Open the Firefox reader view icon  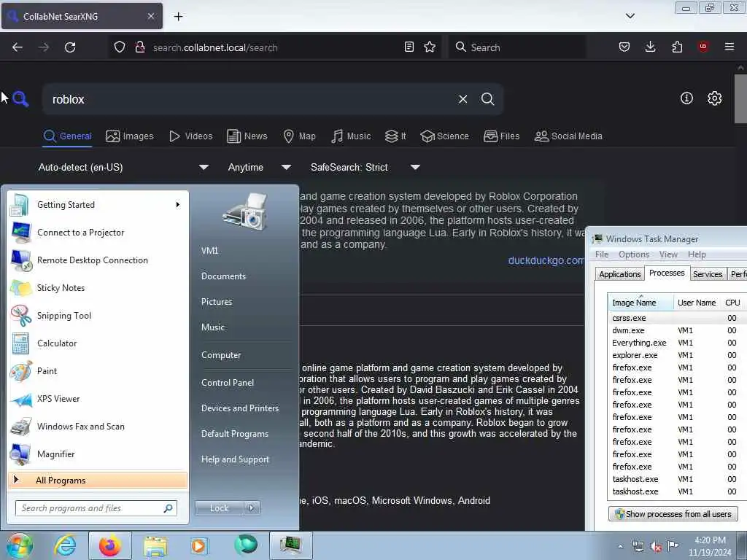click(x=409, y=47)
